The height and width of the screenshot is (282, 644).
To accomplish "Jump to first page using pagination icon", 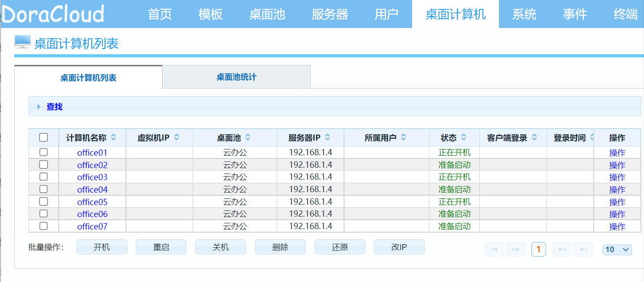I will coord(494,249).
